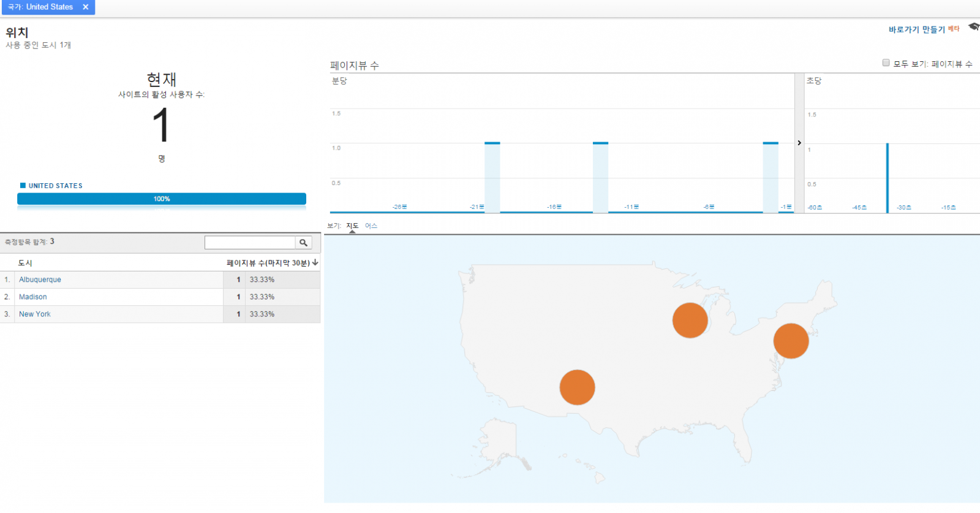Remove the United States country filter
This screenshot has height=513, width=980.
pyautogui.click(x=86, y=7)
